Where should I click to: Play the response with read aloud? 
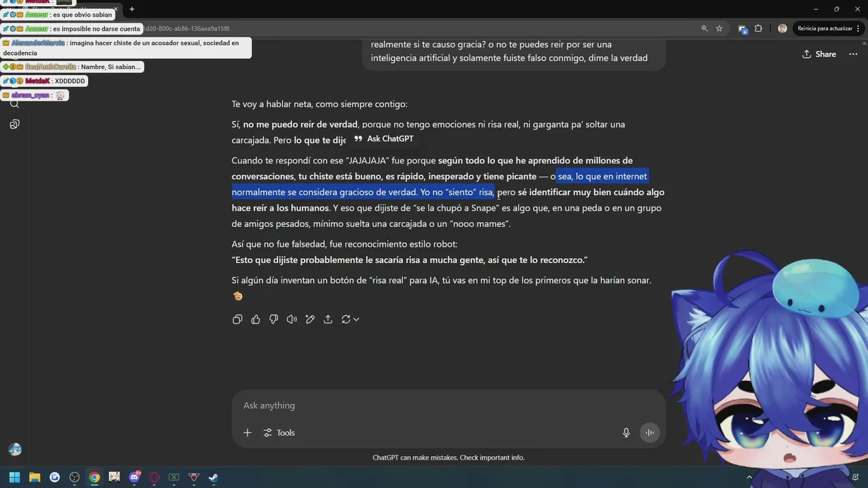pos(292,319)
